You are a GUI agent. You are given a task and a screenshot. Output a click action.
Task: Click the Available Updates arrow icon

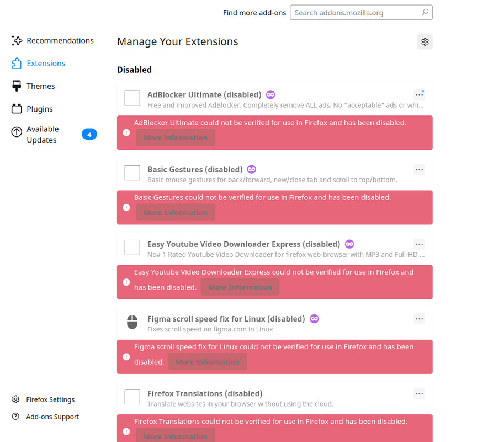(17, 131)
